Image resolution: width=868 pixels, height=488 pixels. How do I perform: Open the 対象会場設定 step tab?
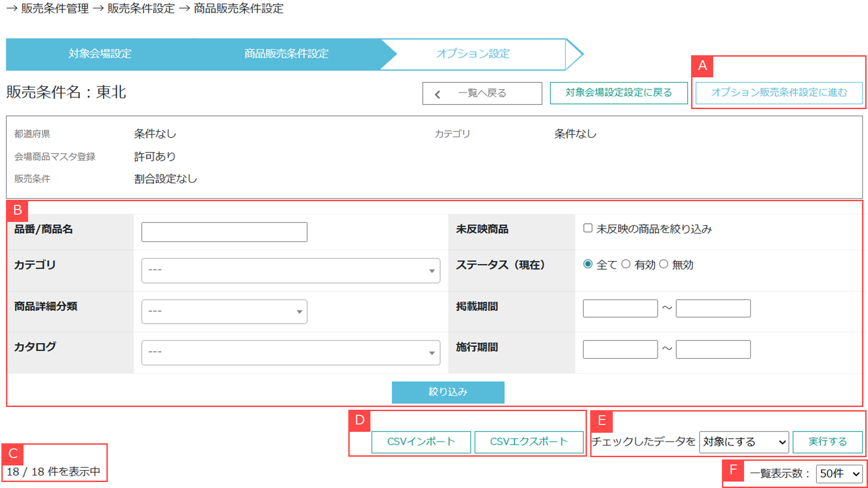click(100, 54)
